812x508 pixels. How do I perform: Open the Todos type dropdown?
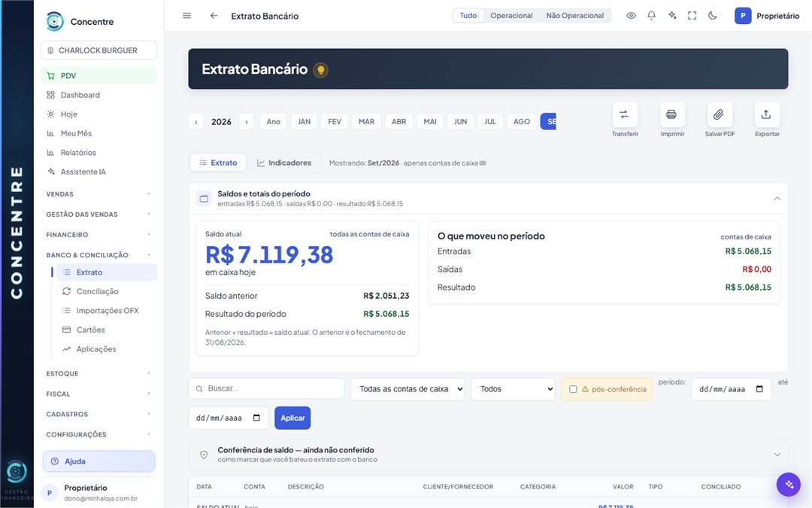(513, 389)
